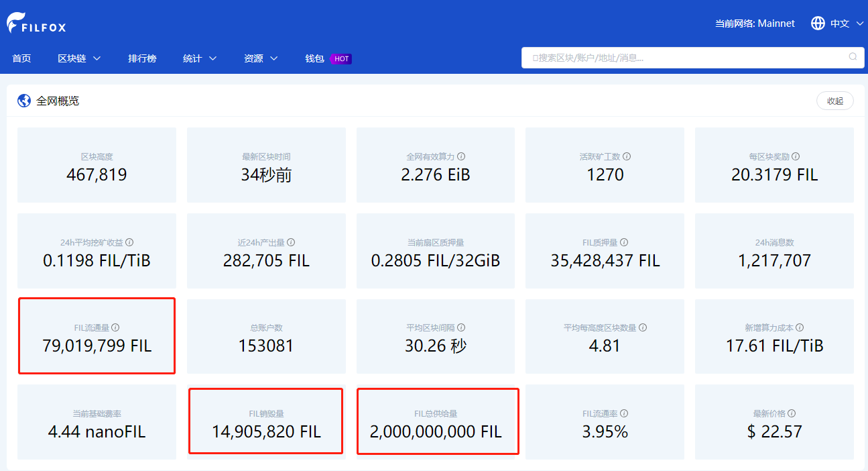Click the 总账户数 label
868x471 pixels.
tap(266, 327)
